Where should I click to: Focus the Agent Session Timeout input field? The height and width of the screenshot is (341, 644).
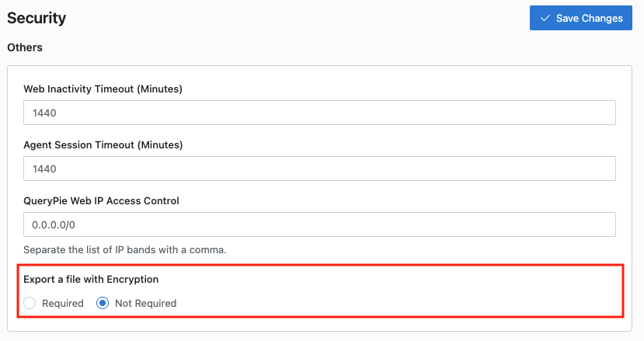click(x=319, y=169)
